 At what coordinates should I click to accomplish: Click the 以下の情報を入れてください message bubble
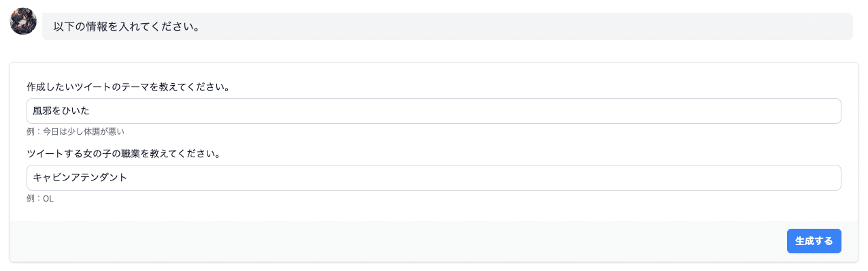(447, 27)
